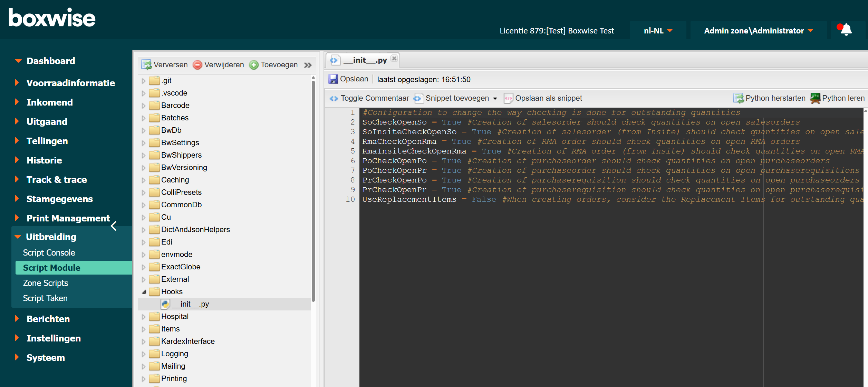Click the Toggle Commentaar code icon
Viewport: 868px width, 387px height.
click(x=334, y=98)
